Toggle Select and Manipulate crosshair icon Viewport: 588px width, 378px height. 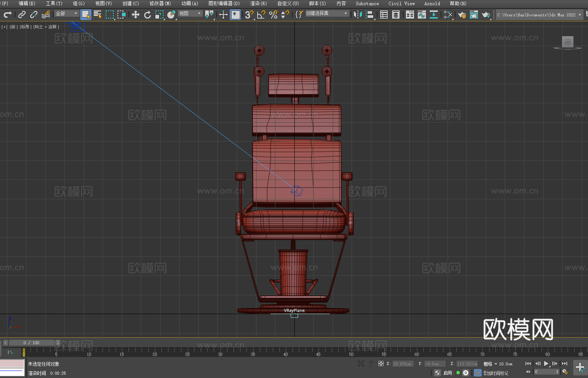click(223, 14)
